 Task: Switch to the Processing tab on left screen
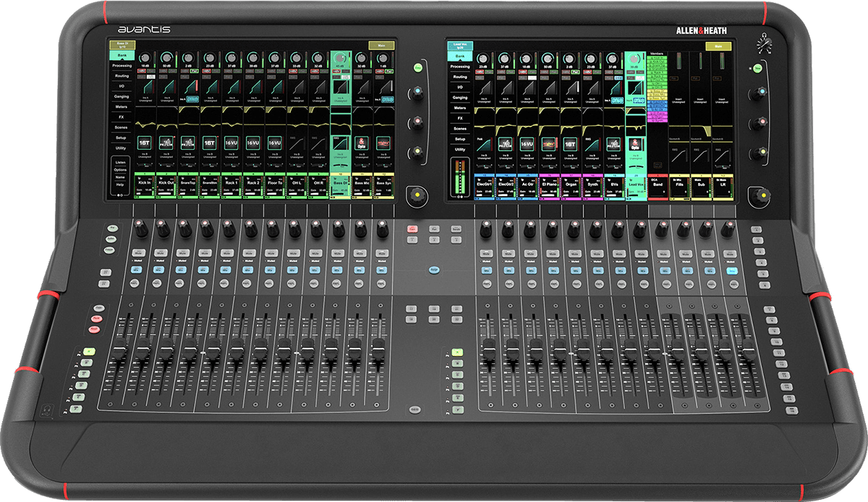pyautogui.click(x=121, y=65)
